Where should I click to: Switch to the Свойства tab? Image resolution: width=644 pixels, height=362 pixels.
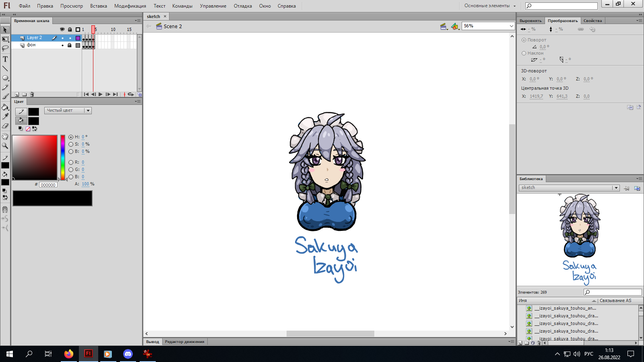coord(592,21)
